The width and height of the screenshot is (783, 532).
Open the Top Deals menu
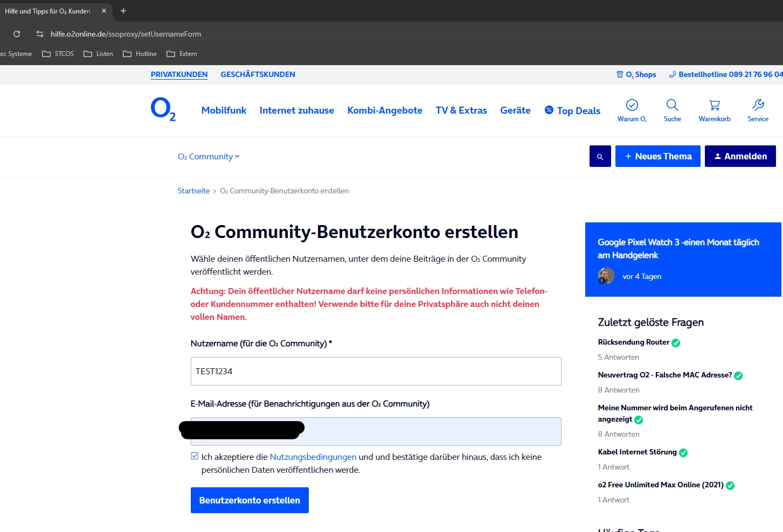pyautogui.click(x=572, y=110)
